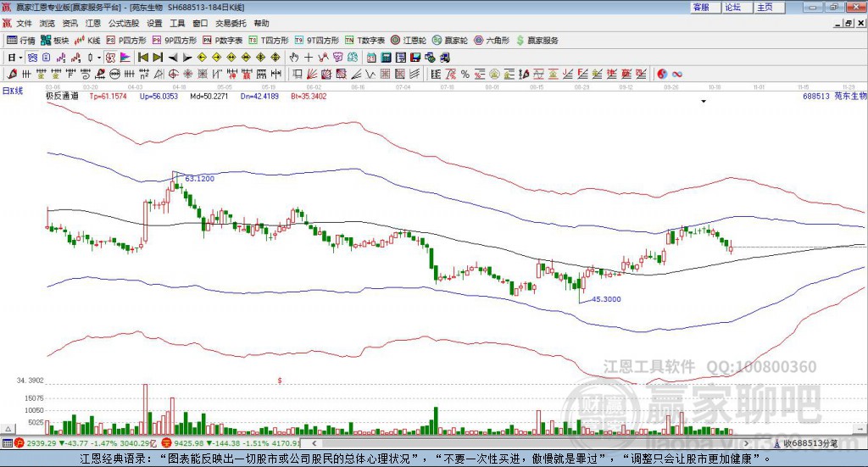Click the 主页 homepage button
Image resolution: width=868 pixels, height=467 pixels.
[770, 7]
